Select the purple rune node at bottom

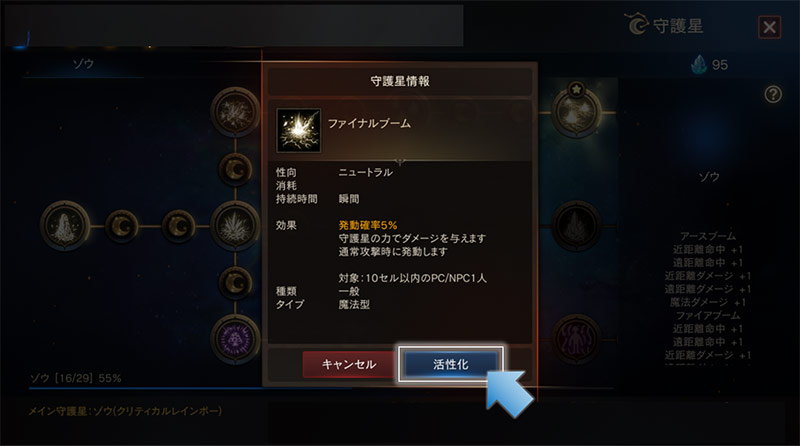pyautogui.click(x=235, y=339)
